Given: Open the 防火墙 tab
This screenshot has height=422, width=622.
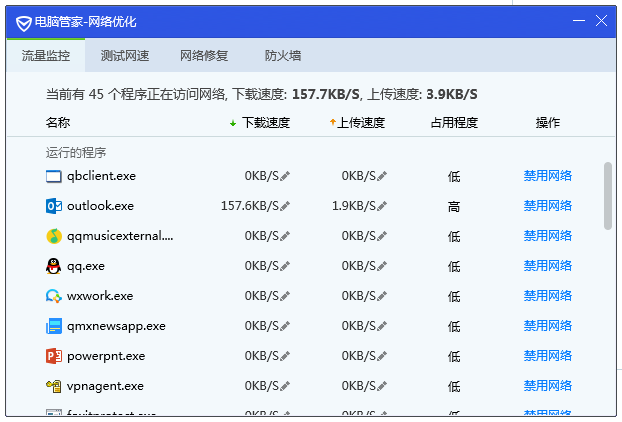Looking at the screenshot, I should pyautogui.click(x=283, y=56).
